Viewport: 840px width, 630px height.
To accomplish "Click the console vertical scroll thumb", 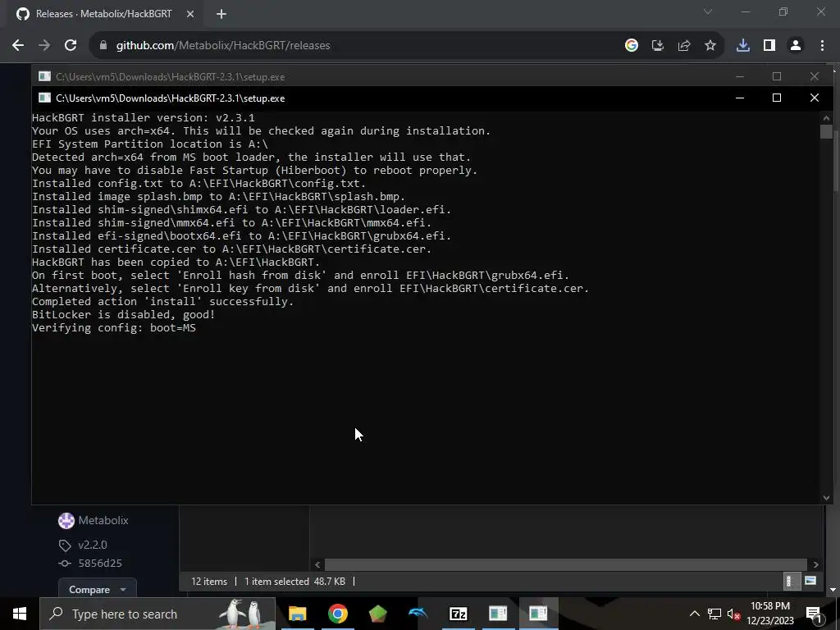I will (x=826, y=132).
